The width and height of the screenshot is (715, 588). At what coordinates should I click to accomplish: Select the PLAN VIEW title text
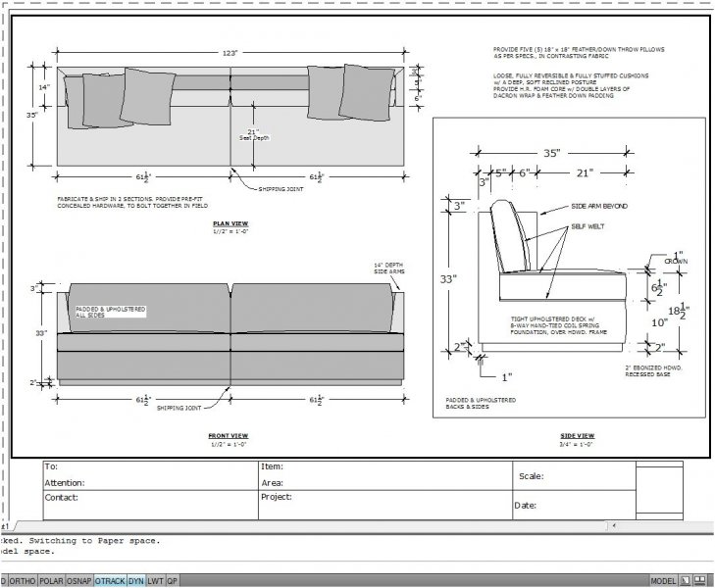point(230,223)
